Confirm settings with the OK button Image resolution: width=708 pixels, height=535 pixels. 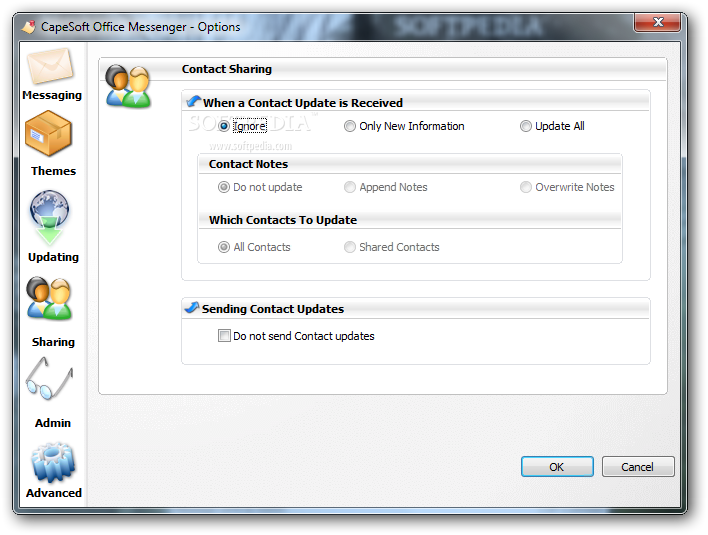coord(557,467)
